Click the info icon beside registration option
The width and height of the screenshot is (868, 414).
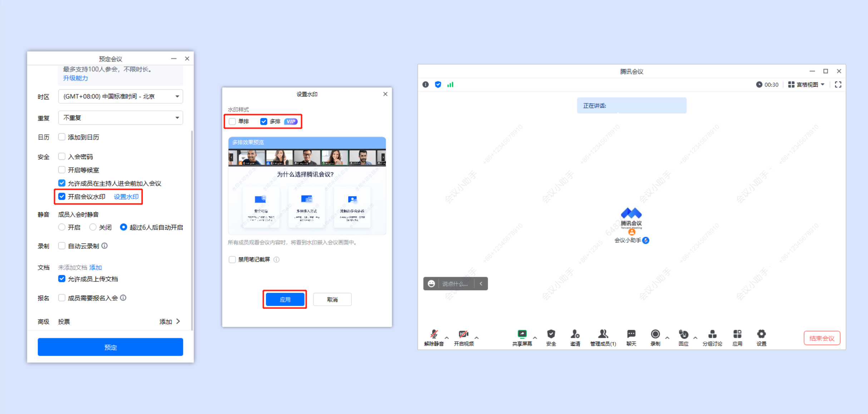[x=123, y=298]
